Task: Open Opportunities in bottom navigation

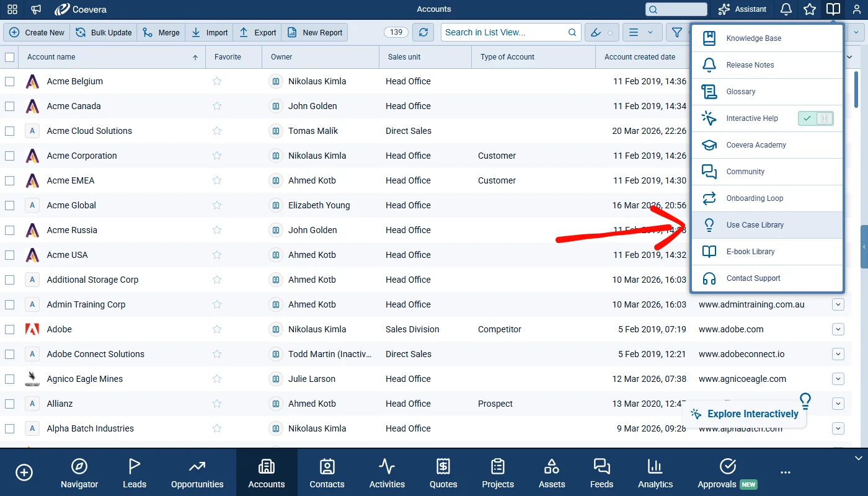Action: pos(197,472)
